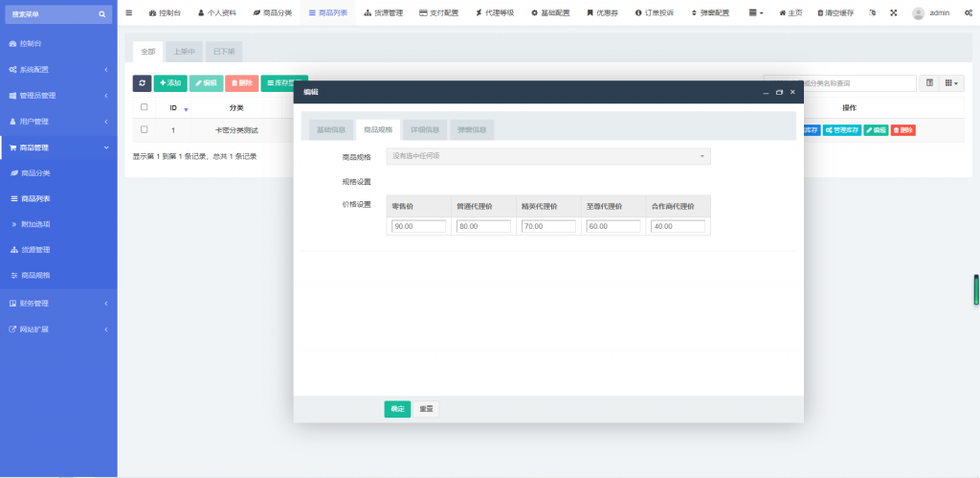Image resolution: width=980 pixels, height=478 pixels.
Task: Open the settings gears icon at top right
Action: (969, 12)
